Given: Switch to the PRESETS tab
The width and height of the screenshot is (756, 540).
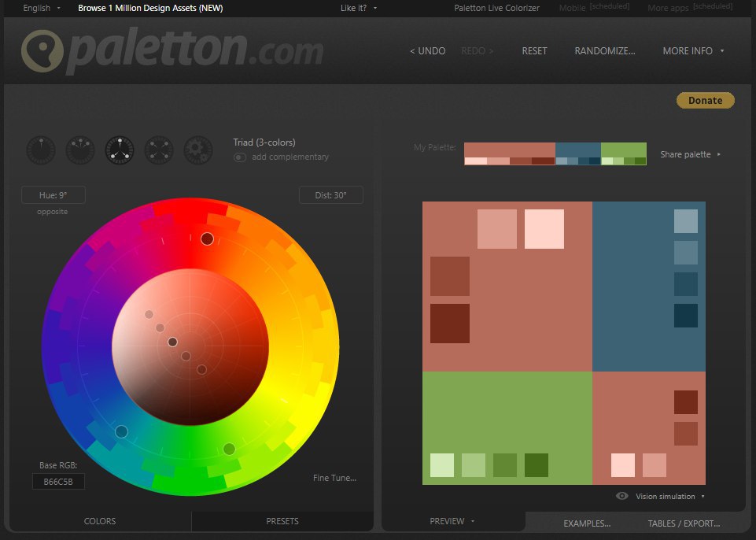Looking at the screenshot, I should tap(282, 521).
